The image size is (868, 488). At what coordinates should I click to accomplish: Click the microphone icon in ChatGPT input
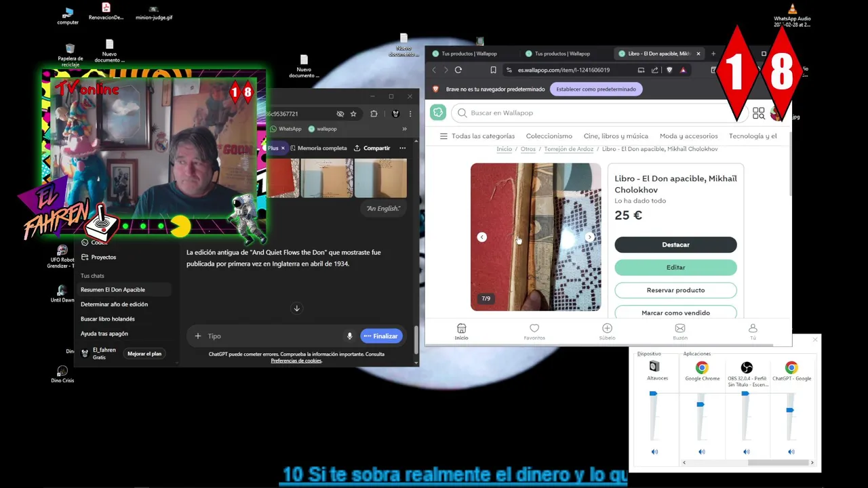[x=349, y=336]
